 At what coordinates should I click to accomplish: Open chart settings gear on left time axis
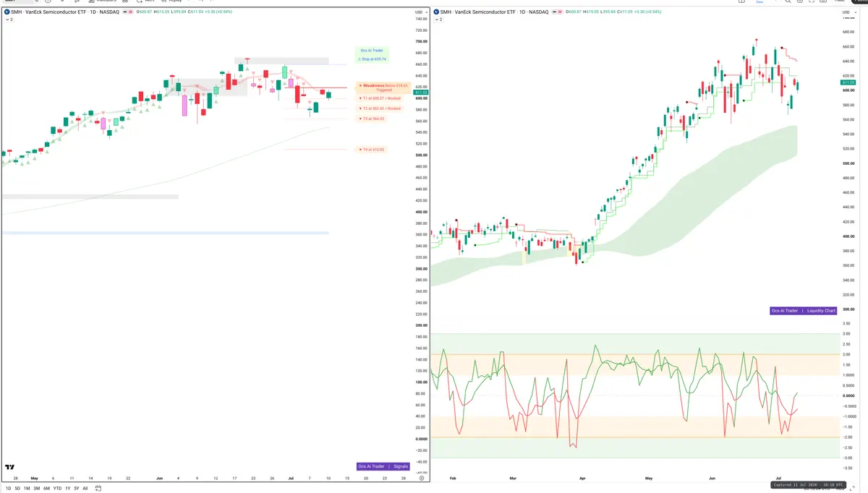(421, 479)
